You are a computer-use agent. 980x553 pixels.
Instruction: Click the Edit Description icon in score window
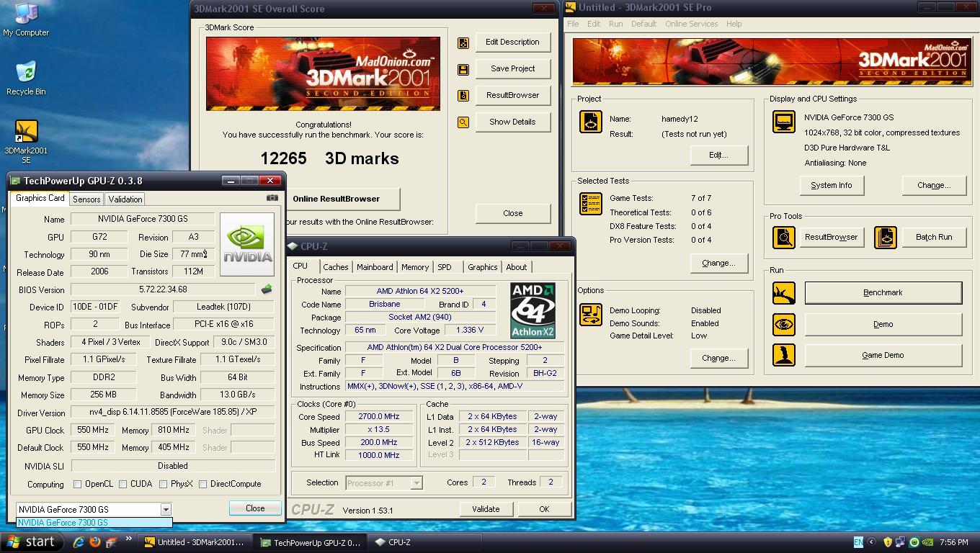point(463,42)
